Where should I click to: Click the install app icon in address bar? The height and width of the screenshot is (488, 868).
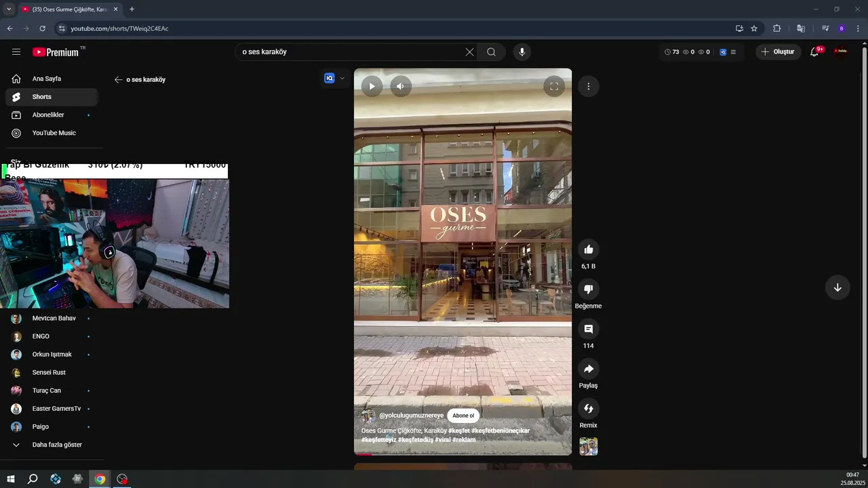click(739, 28)
